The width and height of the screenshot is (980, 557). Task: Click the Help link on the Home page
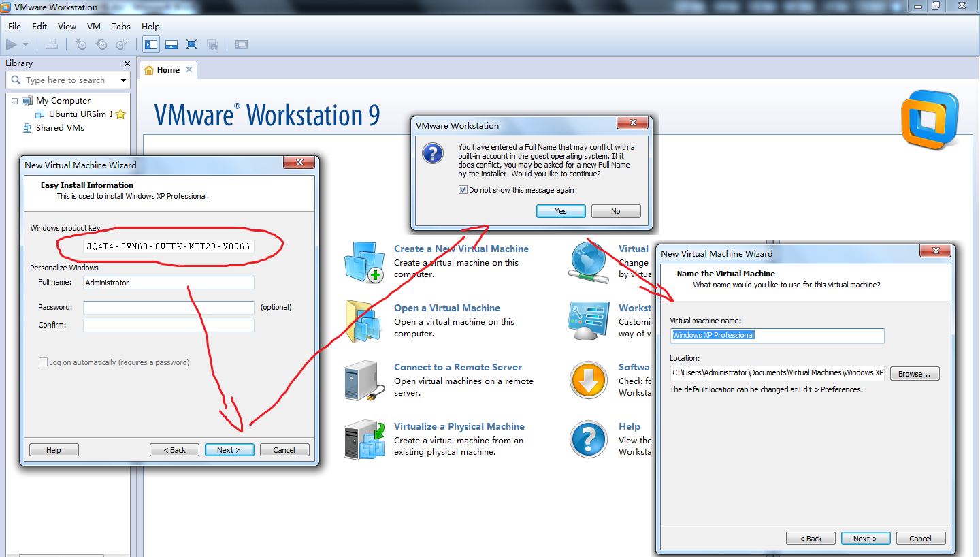(630, 426)
